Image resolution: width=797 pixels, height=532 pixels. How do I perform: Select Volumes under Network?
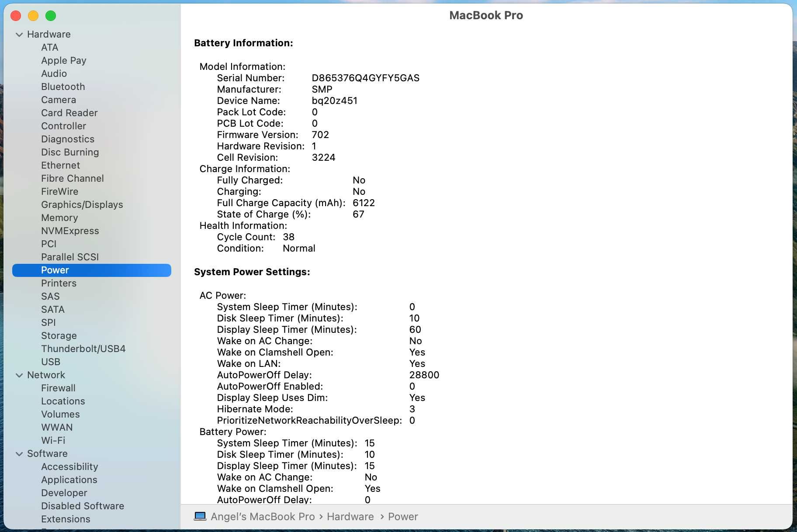[60, 414]
